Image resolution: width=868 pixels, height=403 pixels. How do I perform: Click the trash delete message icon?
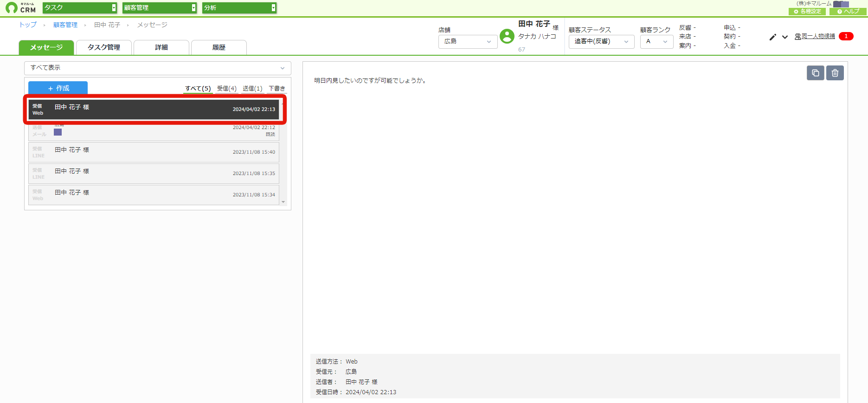(x=835, y=73)
